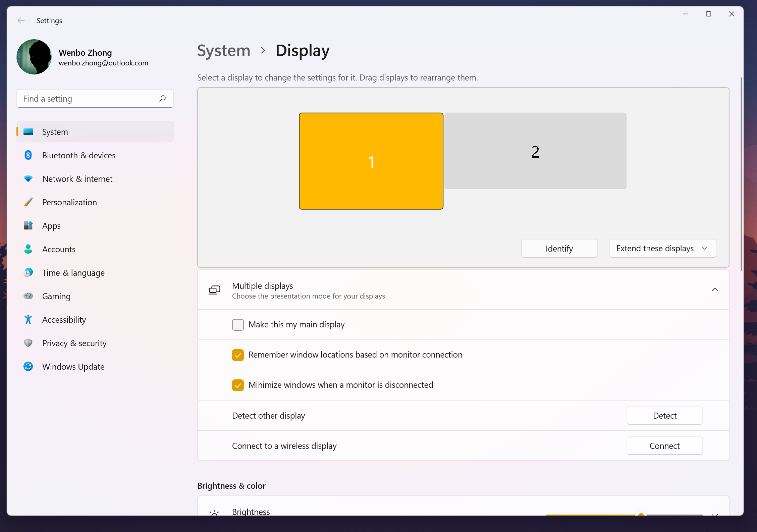The width and height of the screenshot is (757, 532).
Task: Click the Accessibility figure icon
Action: click(x=28, y=319)
